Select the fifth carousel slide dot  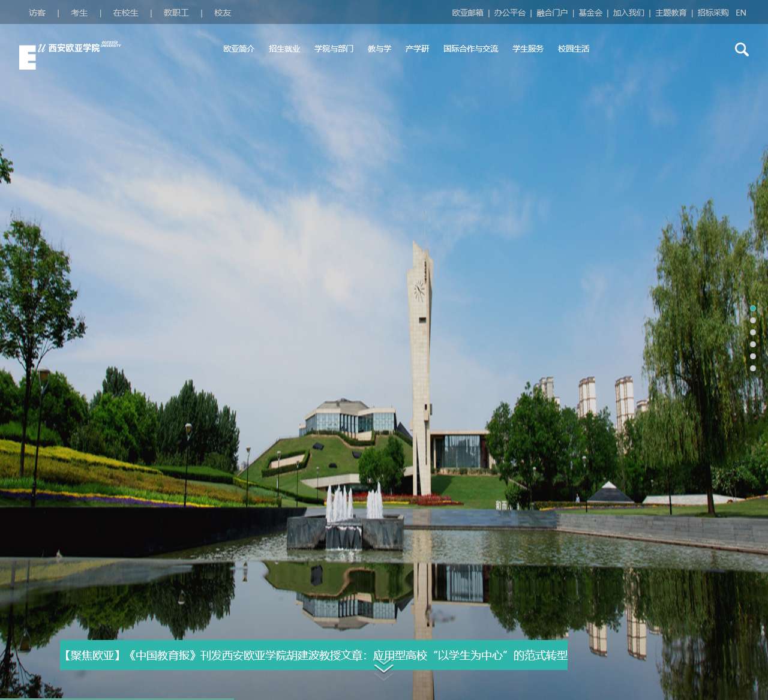pyautogui.click(x=753, y=356)
